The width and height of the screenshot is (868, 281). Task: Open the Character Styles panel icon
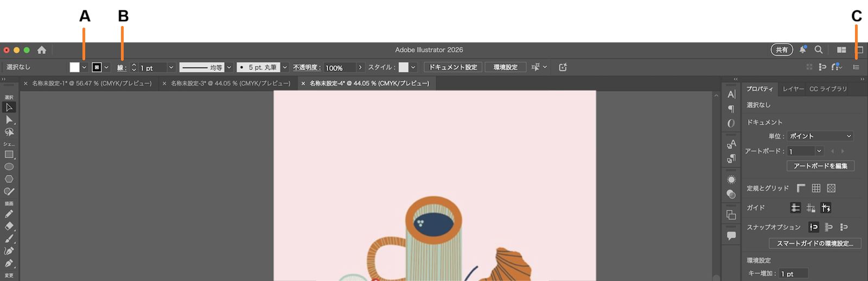point(731,144)
